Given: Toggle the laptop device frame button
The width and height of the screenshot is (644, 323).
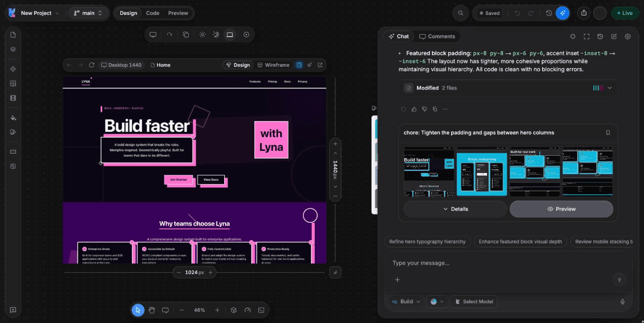Looking at the screenshot, I should coord(229,35).
